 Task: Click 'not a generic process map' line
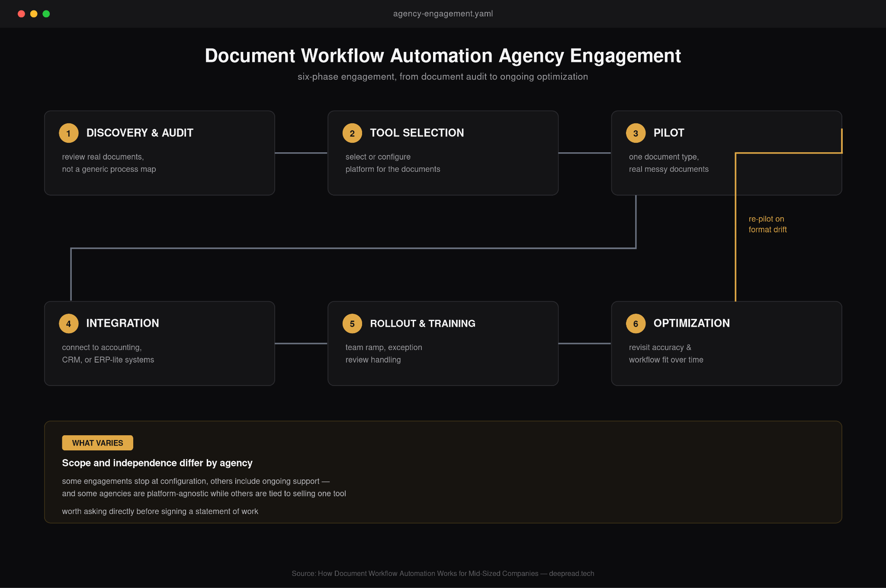pos(109,169)
